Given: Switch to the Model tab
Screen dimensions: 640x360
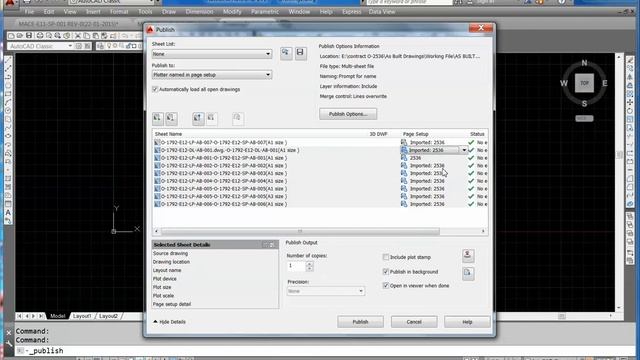Looking at the screenshot, I should [x=58, y=316].
